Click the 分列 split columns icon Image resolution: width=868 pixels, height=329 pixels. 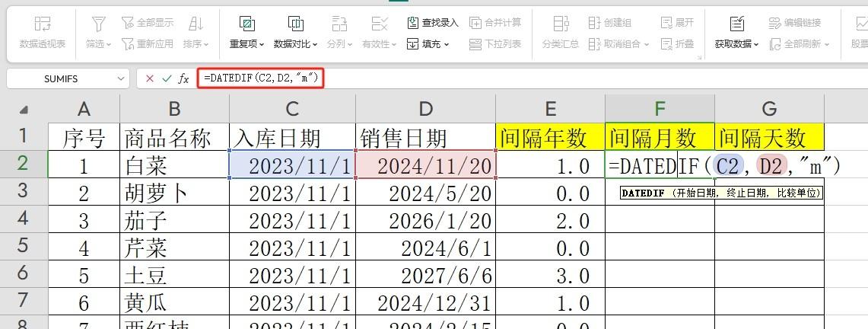click(339, 24)
